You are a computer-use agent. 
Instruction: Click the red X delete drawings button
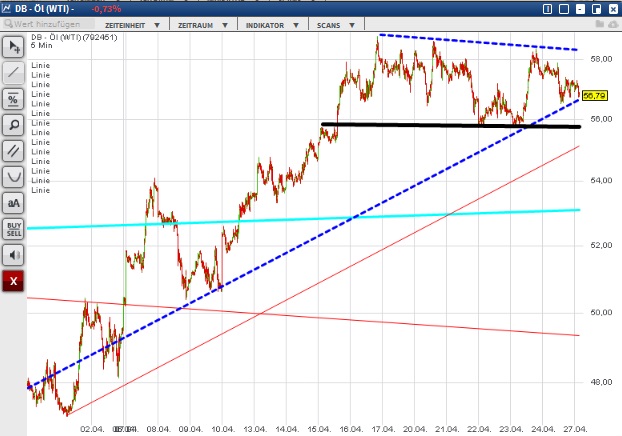(13, 281)
